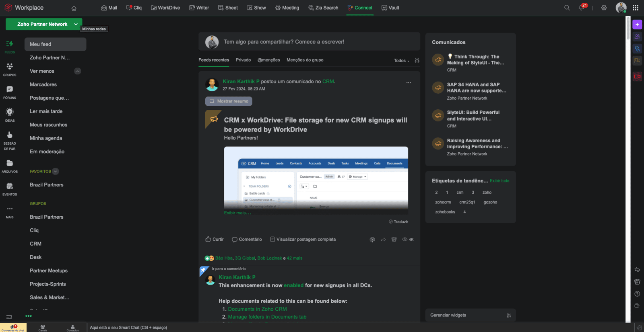Open the Fóruns section in sidebar
Image resolution: width=644 pixels, height=332 pixels.
pyautogui.click(x=10, y=92)
